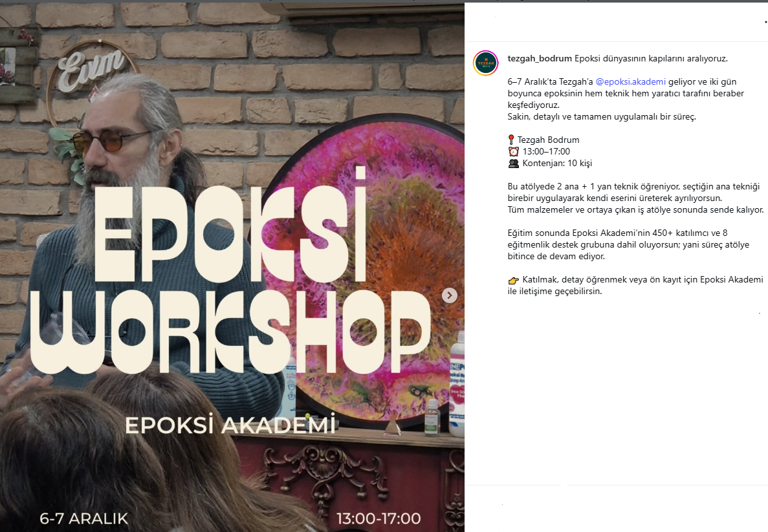This screenshot has height=532, width=768.
Task: Click the alarm clock emoji before 13:00–17:00
Action: (513, 152)
